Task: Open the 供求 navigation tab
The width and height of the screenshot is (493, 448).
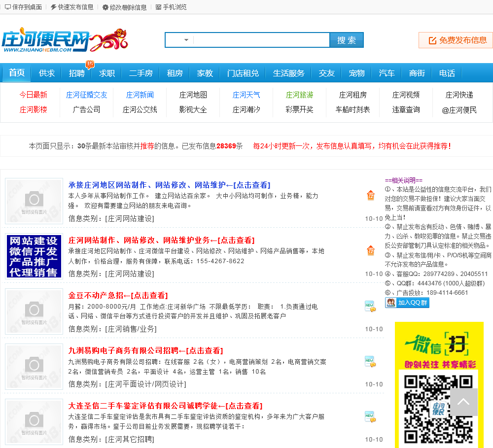Action: coord(46,73)
